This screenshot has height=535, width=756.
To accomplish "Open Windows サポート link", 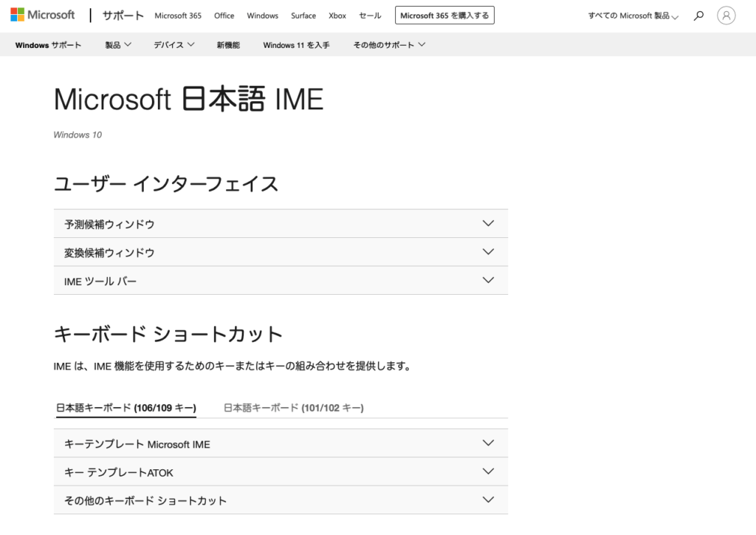I will (48, 45).
